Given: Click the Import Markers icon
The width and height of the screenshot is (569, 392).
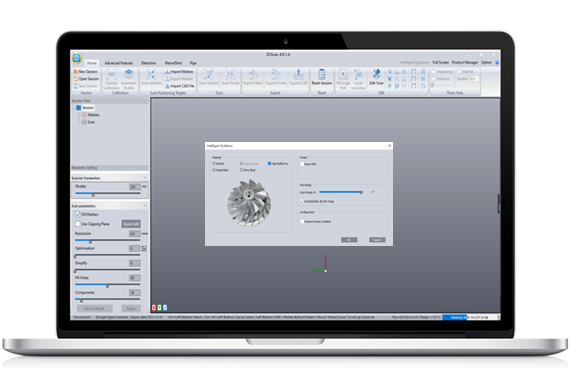Looking at the screenshot, I should (167, 72).
